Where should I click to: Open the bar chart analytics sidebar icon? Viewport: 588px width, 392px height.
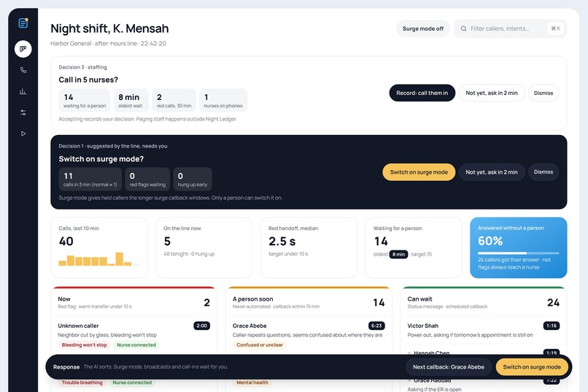click(x=23, y=91)
